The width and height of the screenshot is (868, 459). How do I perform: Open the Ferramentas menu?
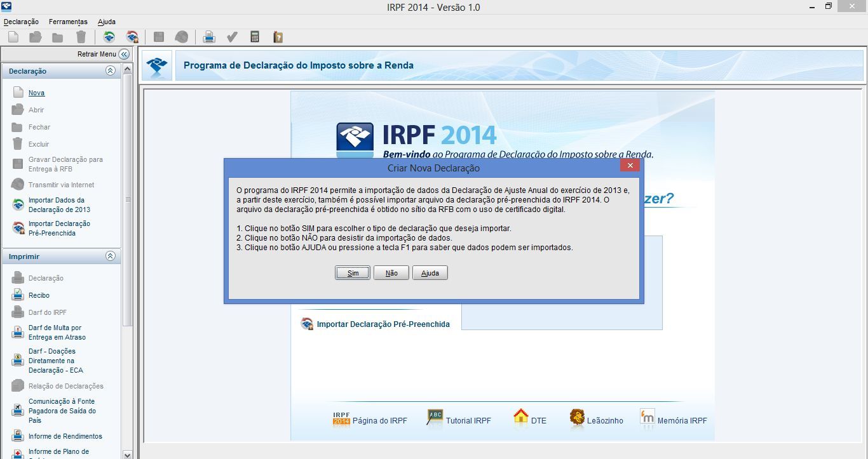coord(68,22)
